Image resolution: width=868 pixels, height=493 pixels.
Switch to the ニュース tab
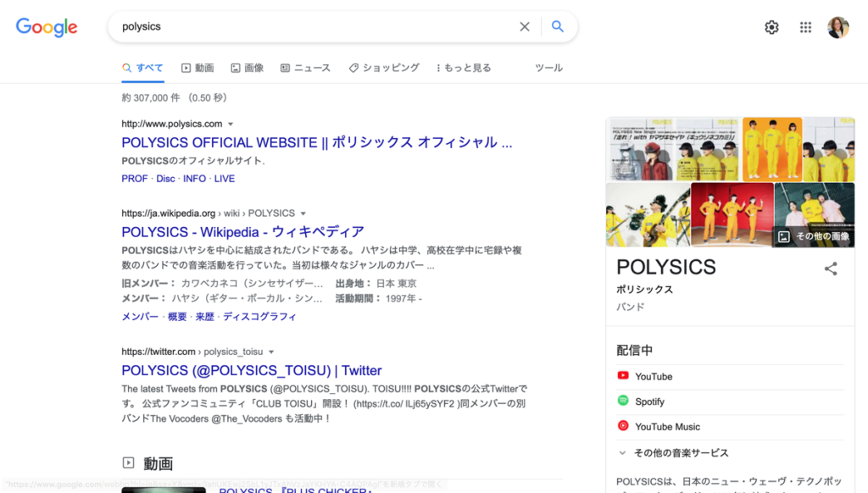pos(305,68)
